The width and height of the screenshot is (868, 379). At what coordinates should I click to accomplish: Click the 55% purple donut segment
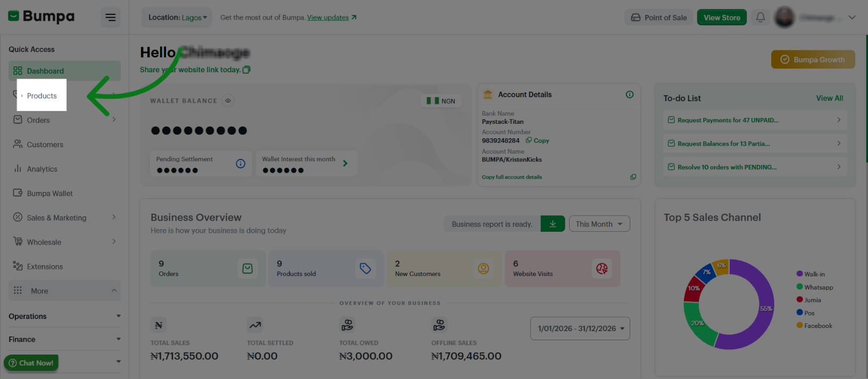765,308
